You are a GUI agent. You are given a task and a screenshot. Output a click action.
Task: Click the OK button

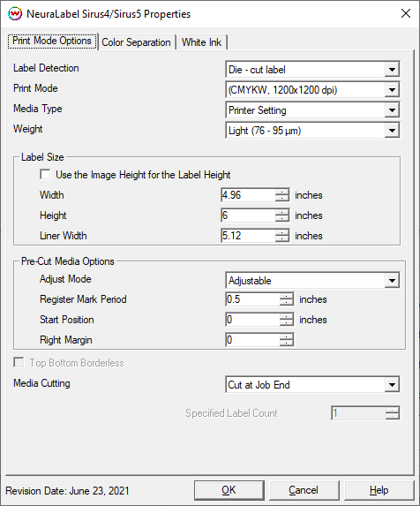point(229,490)
